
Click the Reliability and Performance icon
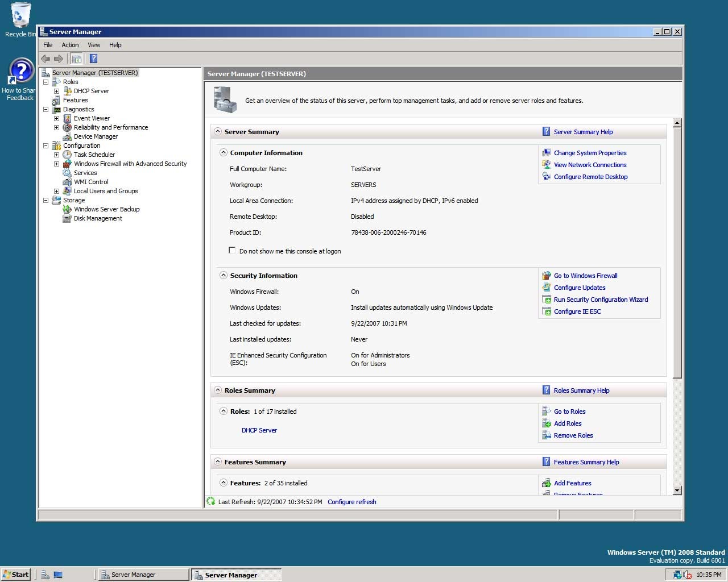(67, 127)
